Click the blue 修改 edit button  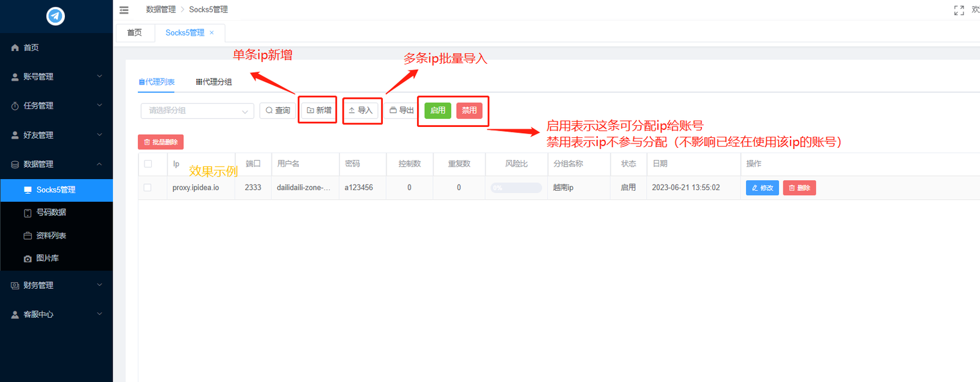coord(762,188)
